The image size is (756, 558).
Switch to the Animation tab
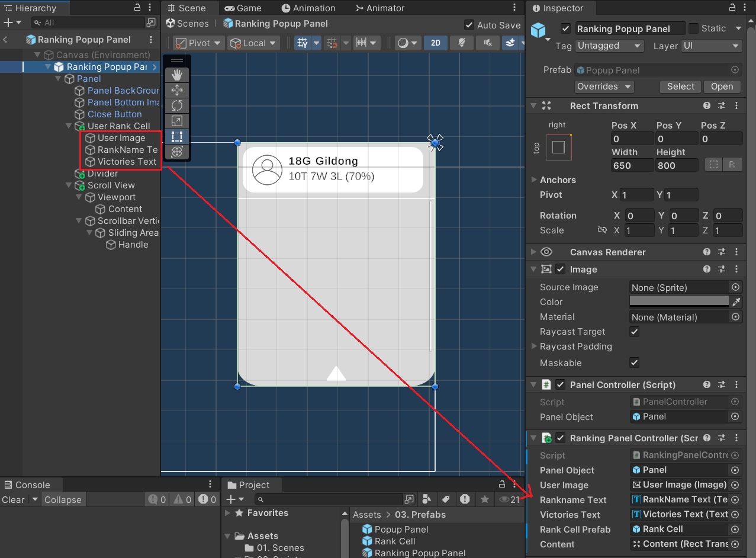(308, 8)
